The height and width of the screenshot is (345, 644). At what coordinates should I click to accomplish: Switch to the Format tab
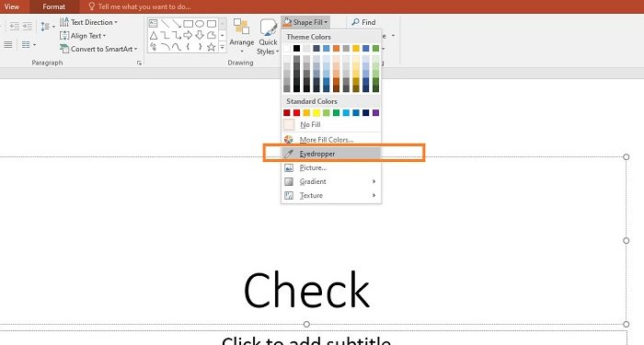pyautogui.click(x=53, y=6)
